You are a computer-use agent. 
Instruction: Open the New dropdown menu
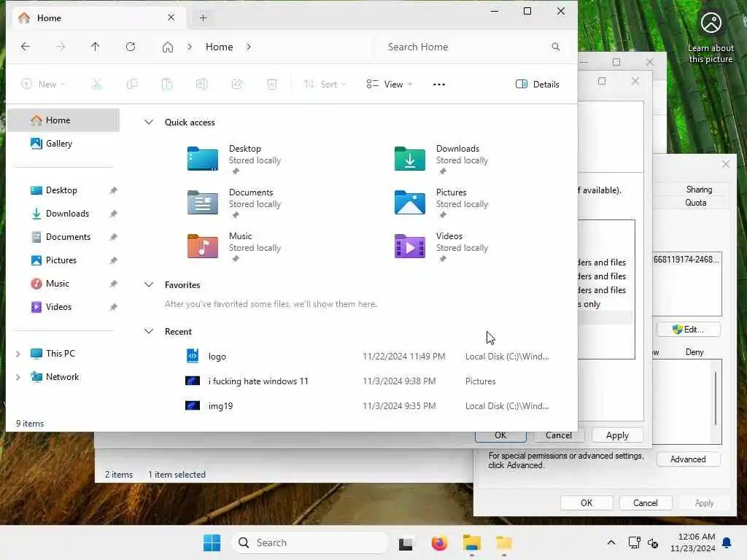(43, 85)
